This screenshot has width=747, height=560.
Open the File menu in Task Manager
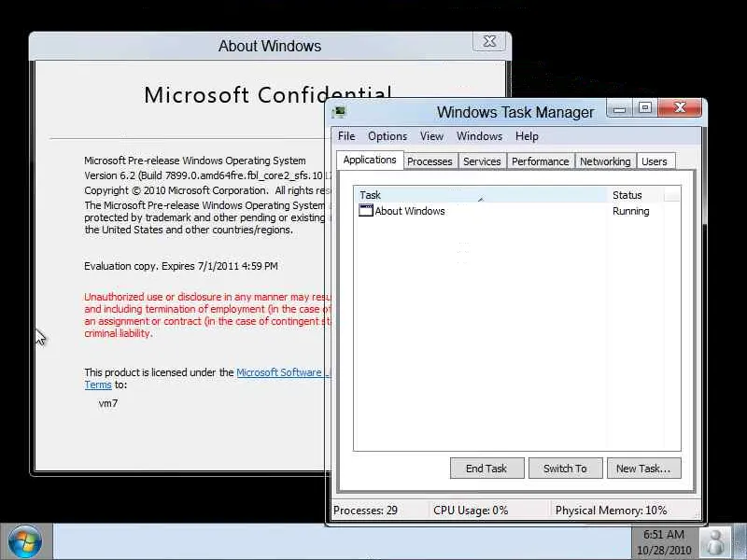click(x=346, y=136)
